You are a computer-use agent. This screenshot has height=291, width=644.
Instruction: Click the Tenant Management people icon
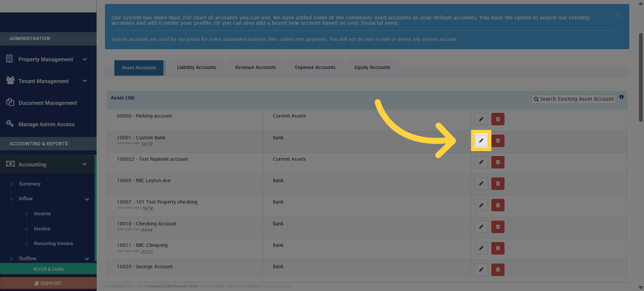pyautogui.click(x=10, y=80)
